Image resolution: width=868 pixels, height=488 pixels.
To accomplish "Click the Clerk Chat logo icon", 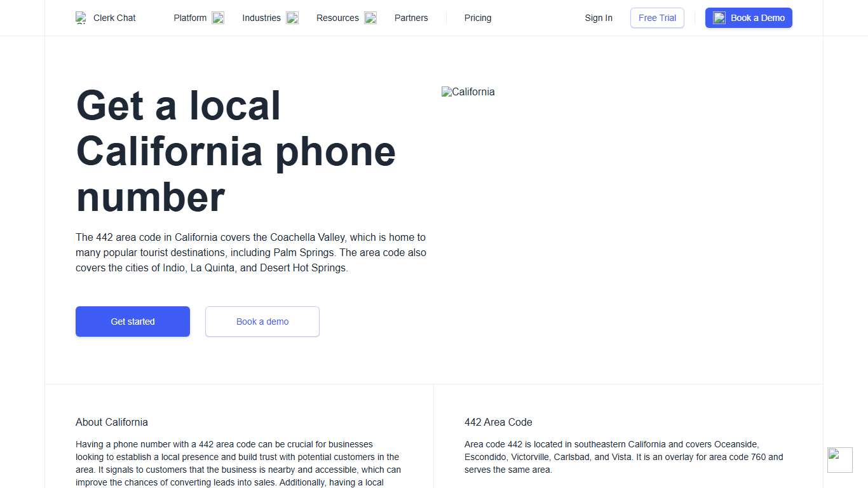I will click(81, 18).
